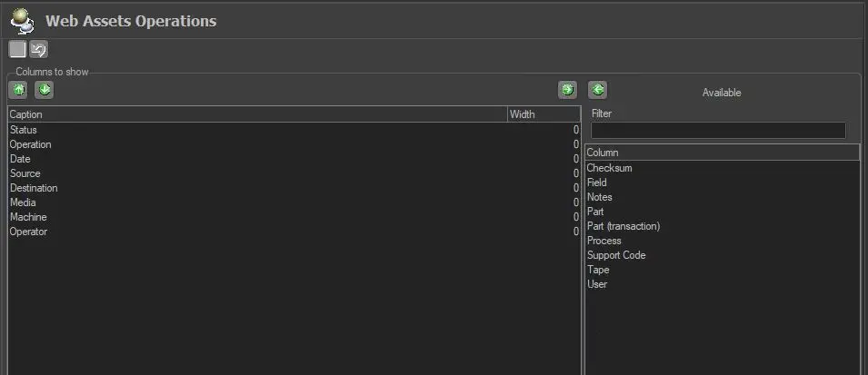Click inside the Filter text box
Viewport: 868px width, 375px height.
pyautogui.click(x=718, y=131)
